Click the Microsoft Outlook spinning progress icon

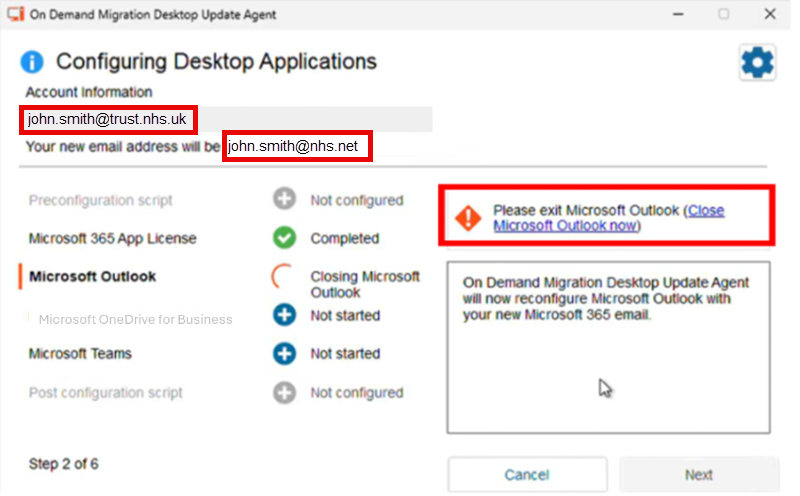point(285,277)
